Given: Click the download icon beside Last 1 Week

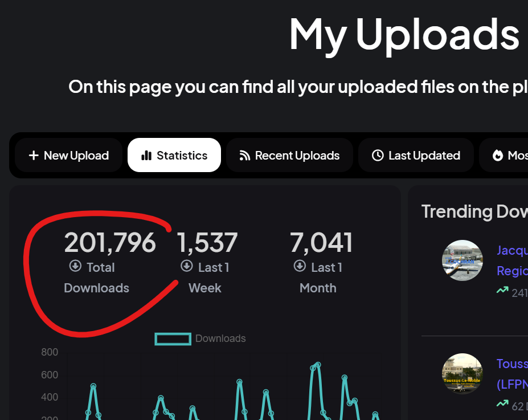Looking at the screenshot, I should pyautogui.click(x=187, y=266).
